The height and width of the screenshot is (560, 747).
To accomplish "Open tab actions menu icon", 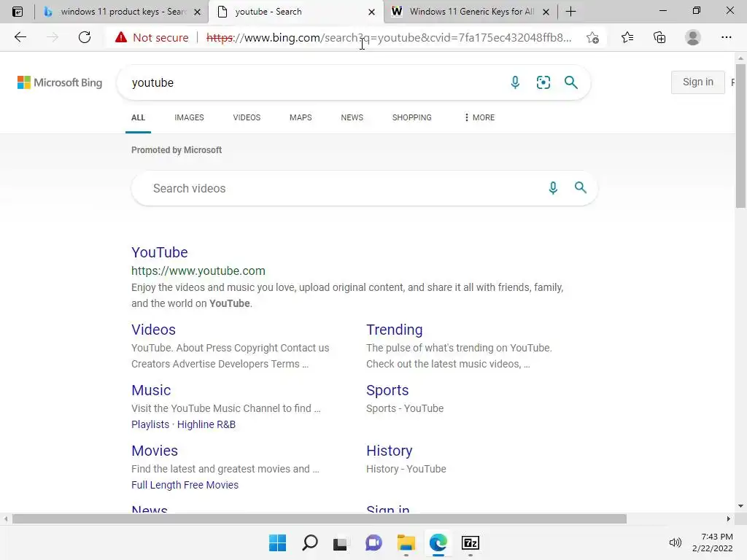I will (18, 12).
